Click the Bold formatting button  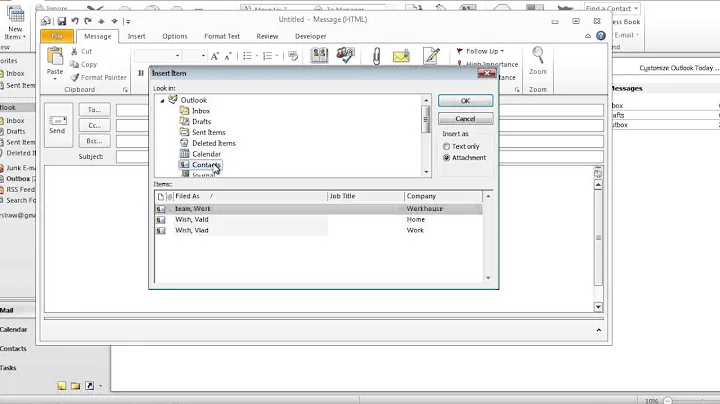[x=141, y=73]
